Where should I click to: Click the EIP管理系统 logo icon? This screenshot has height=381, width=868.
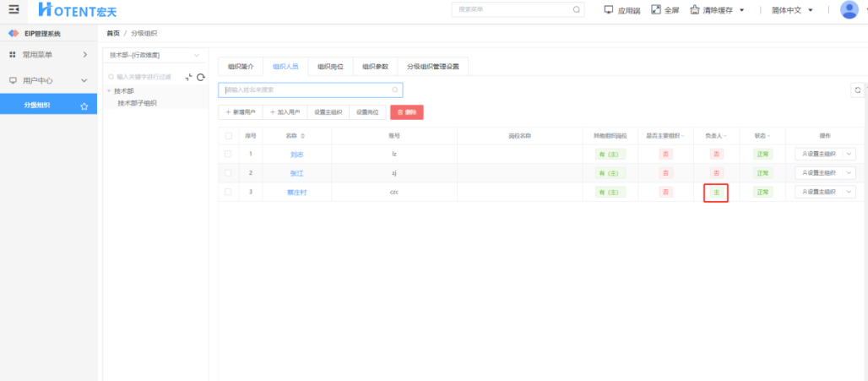click(x=14, y=34)
